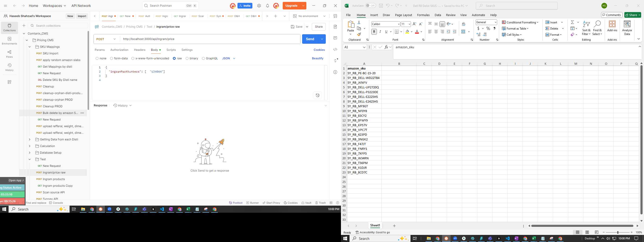
Task: Click Excel Percent Style icon
Action: tap(488, 28)
